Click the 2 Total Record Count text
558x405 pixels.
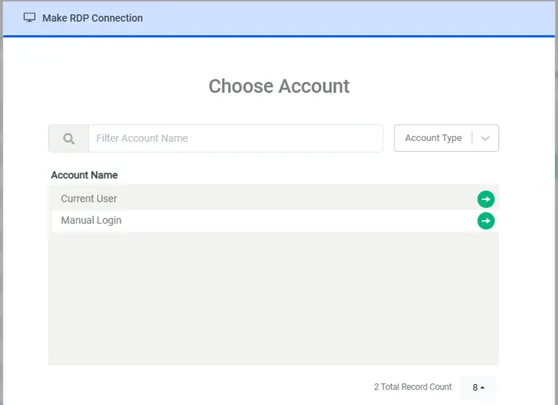(413, 387)
